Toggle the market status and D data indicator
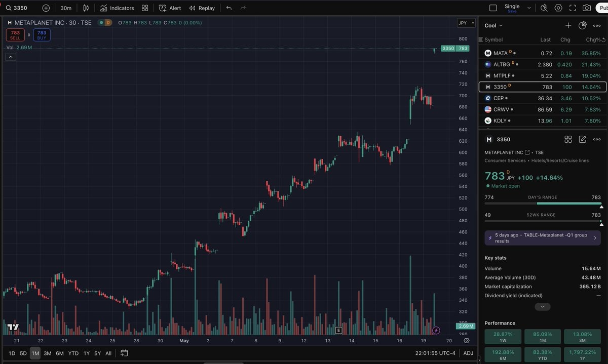 [x=105, y=23]
